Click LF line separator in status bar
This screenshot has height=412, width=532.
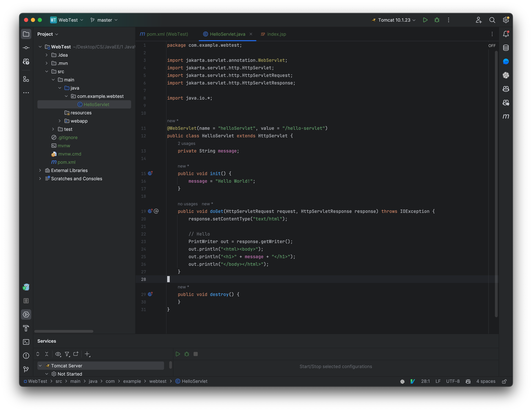click(438, 381)
